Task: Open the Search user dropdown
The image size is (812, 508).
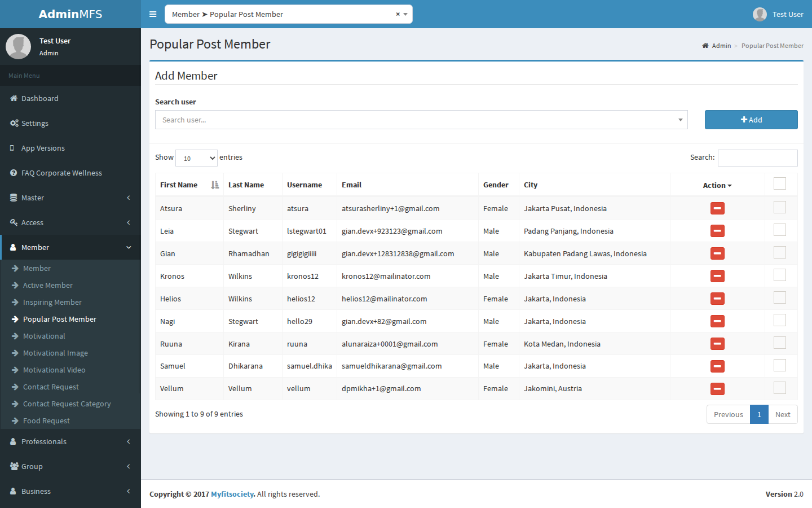Action: (421, 120)
